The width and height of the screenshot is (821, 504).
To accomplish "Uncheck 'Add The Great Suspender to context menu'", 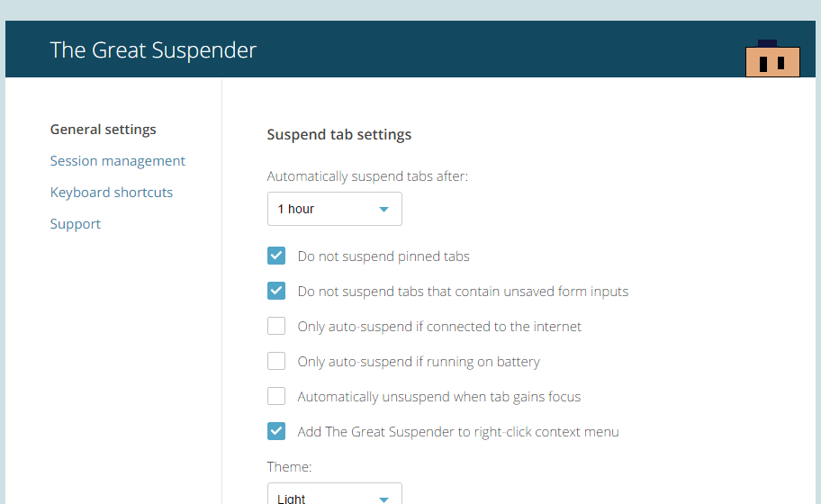I will [276, 431].
